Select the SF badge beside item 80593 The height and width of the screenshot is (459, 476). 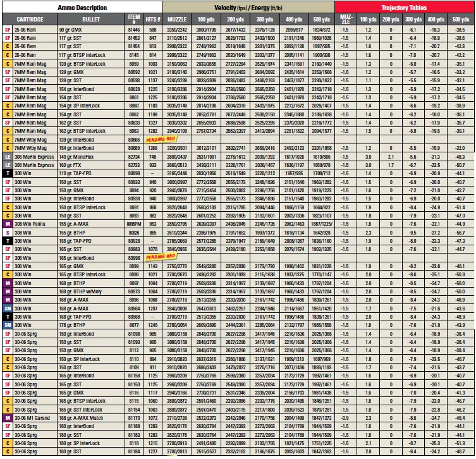tap(8, 80)
